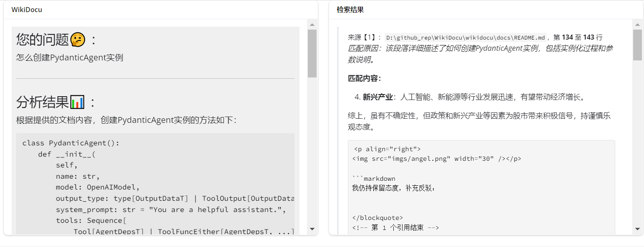The width and height of the screenshot is (644, 247).
Task: Click the comment 第 1 个引用结束
Action: pos(395,227)
